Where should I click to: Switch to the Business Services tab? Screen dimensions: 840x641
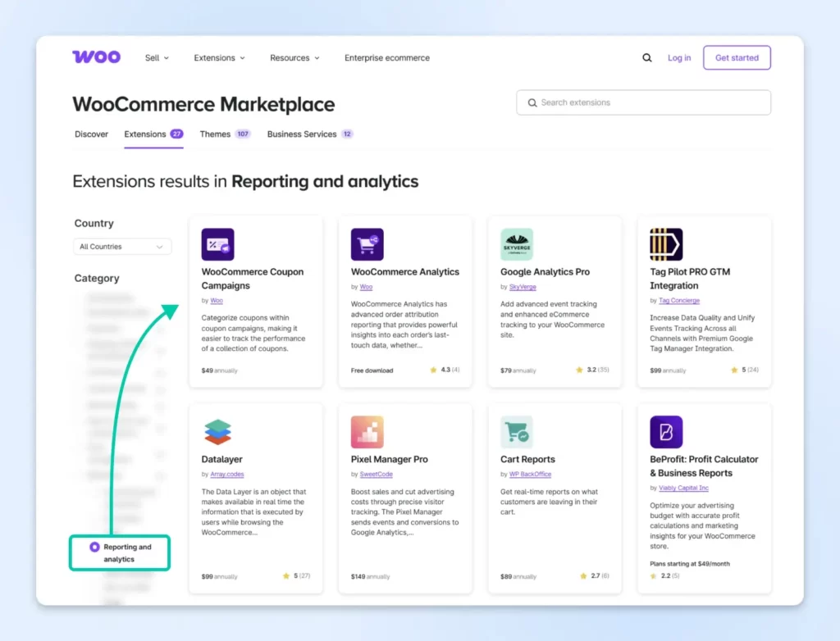point(302,134)
